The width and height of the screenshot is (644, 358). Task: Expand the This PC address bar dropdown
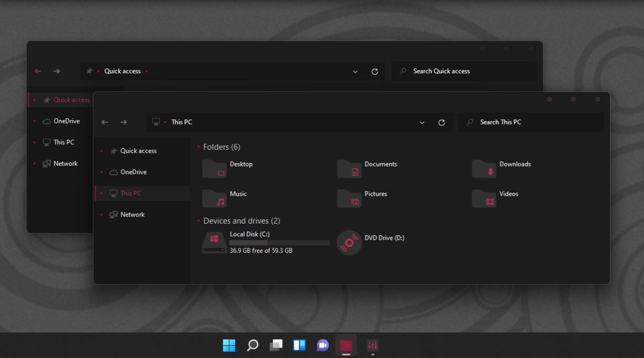[422, 122]
